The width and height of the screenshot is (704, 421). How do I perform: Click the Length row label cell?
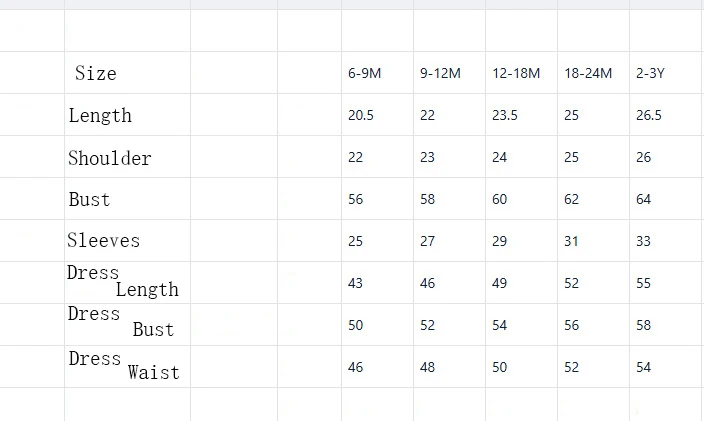[100, 116]
